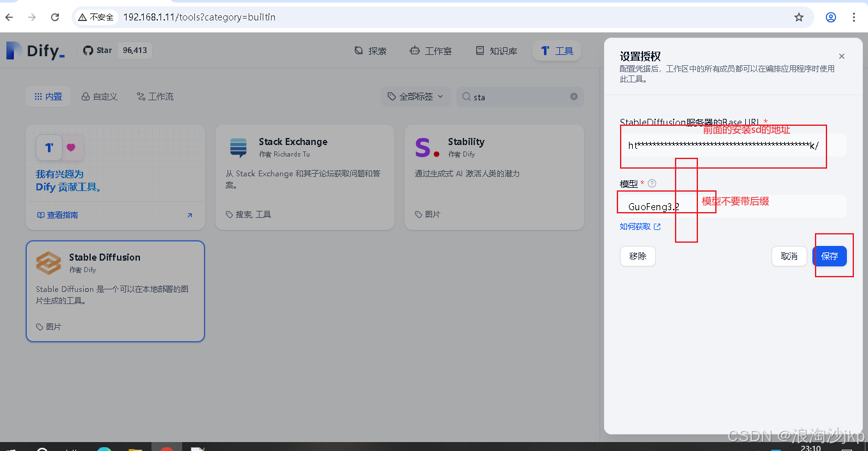This screenshot has width=868, height=451.
Task: Open the 查看指南 link
Action: click(x=58, y=215)
